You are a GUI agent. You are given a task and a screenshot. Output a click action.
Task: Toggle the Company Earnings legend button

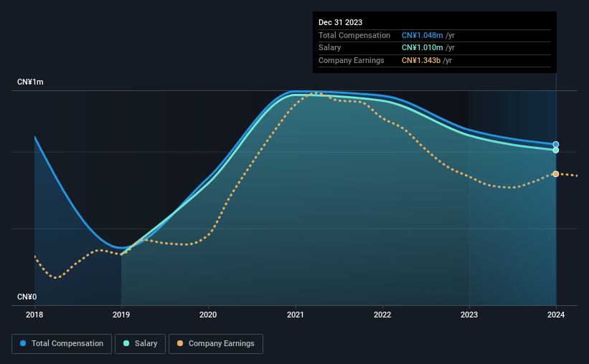pos(216,344)
